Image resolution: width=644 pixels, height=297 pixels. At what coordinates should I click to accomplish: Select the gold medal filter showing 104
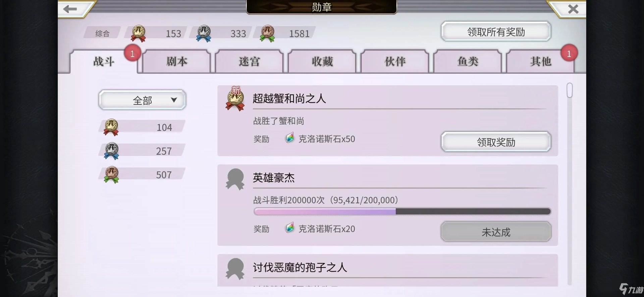click(x=142, y=127)
